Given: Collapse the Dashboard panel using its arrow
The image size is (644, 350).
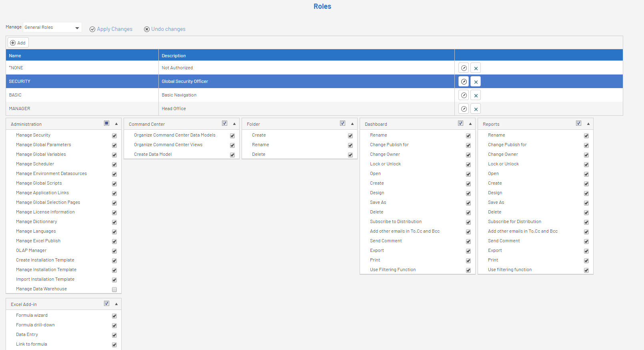Looking at the screenshot, I should (470, 124).
